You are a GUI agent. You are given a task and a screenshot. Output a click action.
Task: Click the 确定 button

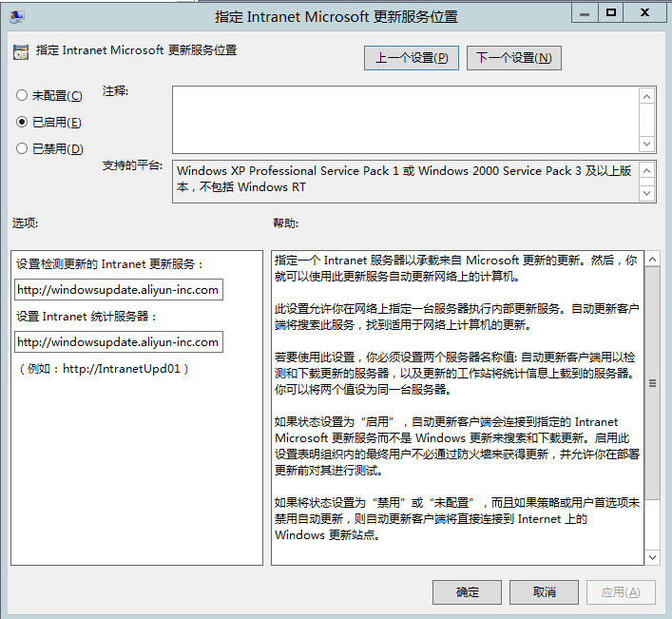pos(467,592)
